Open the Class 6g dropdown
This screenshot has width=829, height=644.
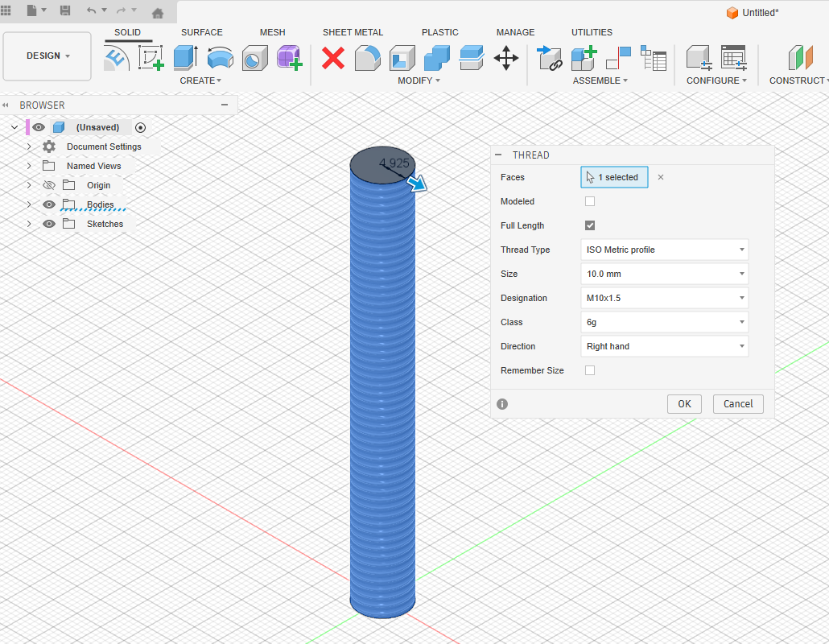point(665,322)
